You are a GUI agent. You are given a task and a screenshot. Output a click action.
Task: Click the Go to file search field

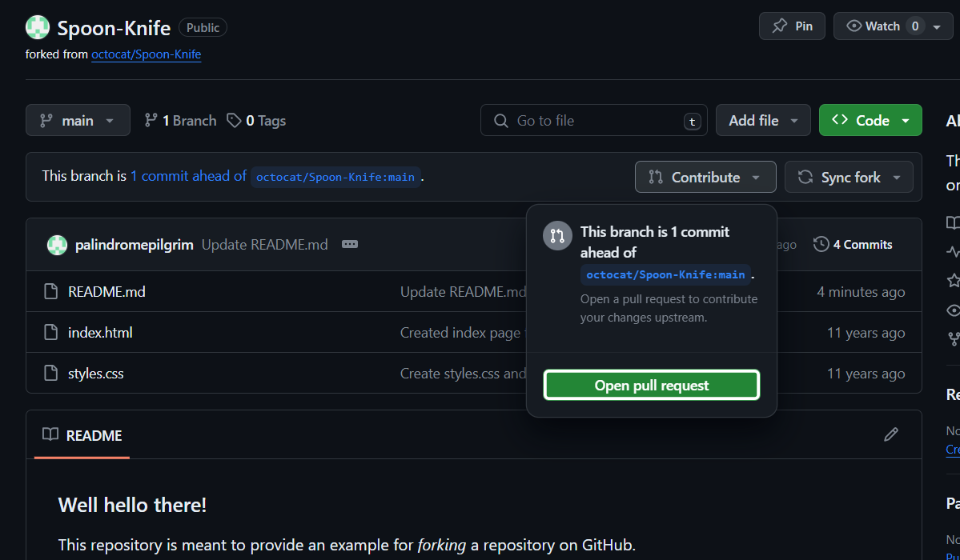(593, 121)
